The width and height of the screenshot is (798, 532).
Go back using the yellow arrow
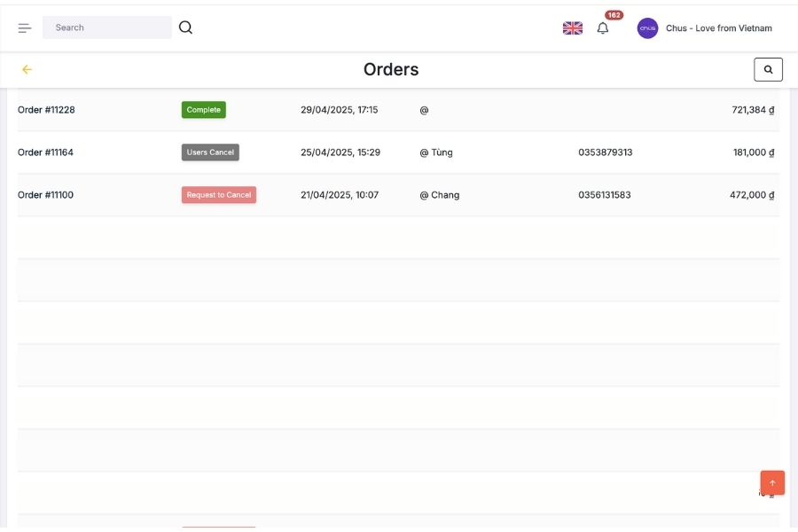(x=27, y=69)
